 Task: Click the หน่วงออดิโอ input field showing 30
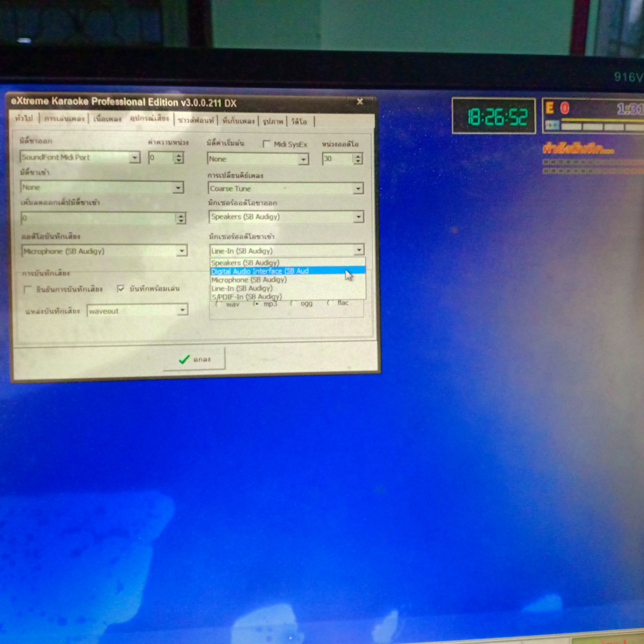(x=338, y=159)
